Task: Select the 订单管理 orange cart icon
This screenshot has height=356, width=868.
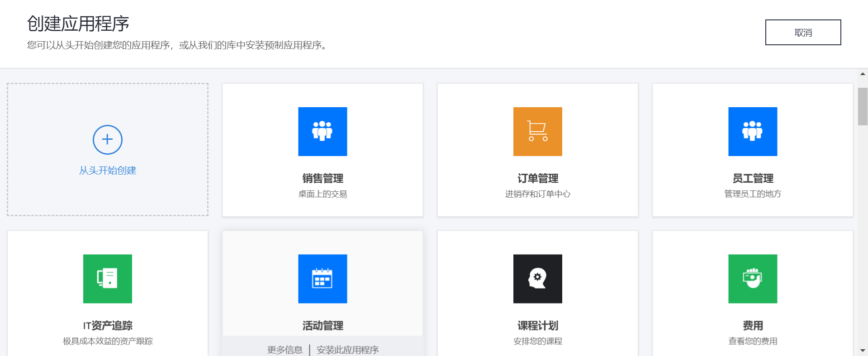Action: (538, 132)
